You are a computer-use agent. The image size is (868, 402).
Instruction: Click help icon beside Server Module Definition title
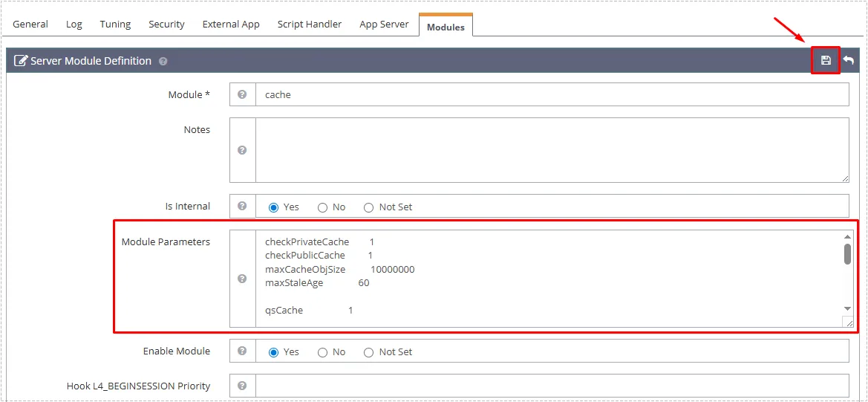pos(163,62)
